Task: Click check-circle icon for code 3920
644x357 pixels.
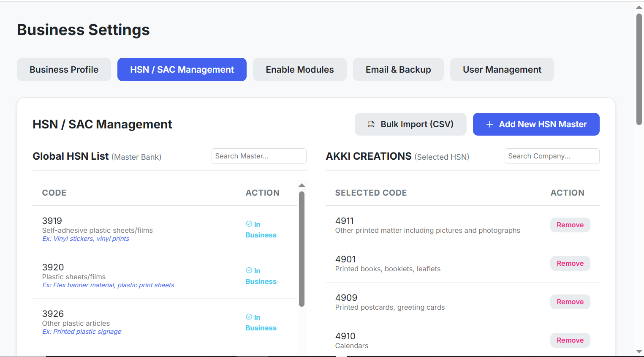Action: [x=249, y=270]
